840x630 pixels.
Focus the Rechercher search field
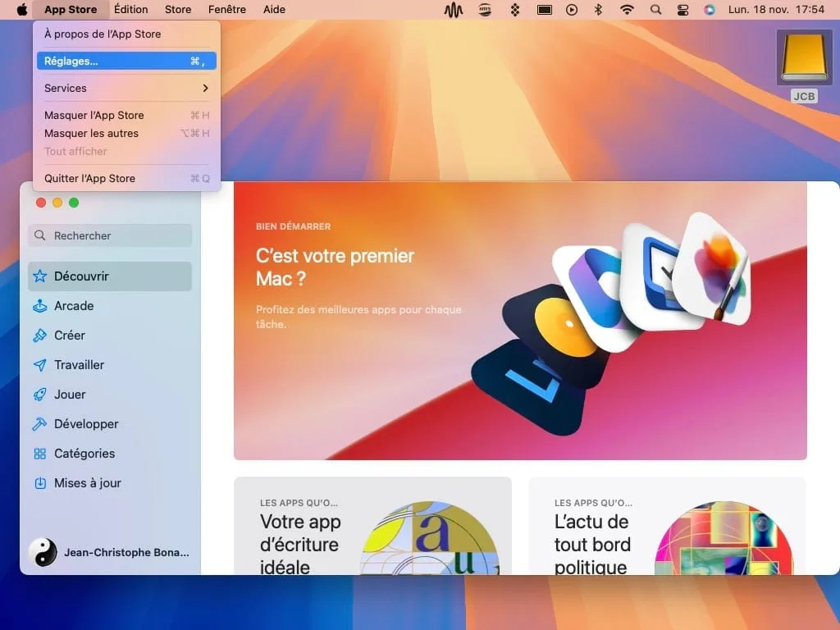tap(110, 235)
